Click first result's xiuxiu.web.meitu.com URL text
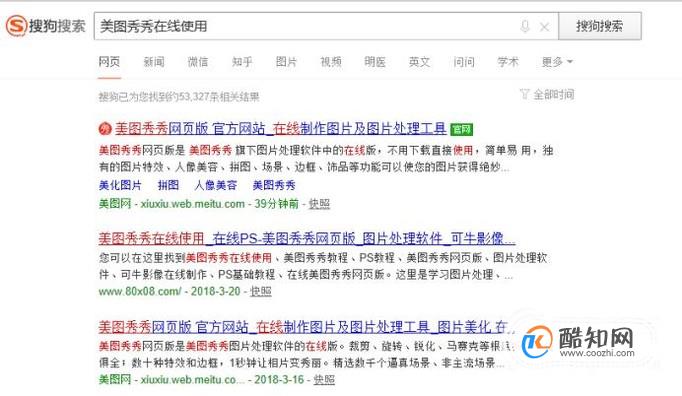The image size is (682, 396). coord(192,204)
